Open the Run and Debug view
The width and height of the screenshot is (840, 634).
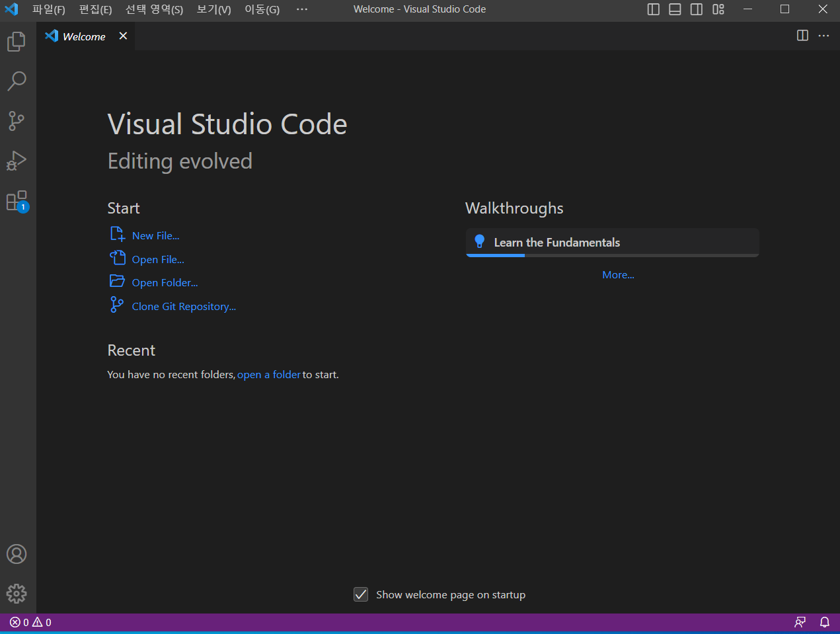(17, 161)
